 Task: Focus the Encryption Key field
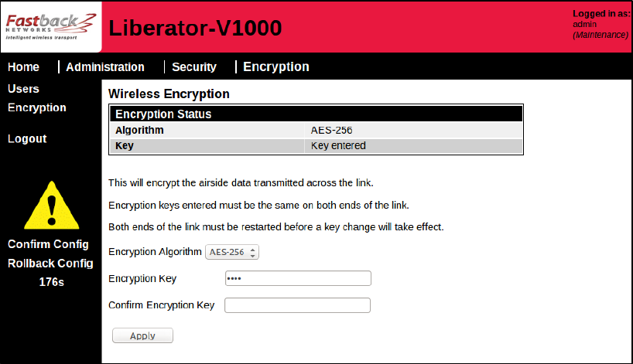(x=298, y=278)
